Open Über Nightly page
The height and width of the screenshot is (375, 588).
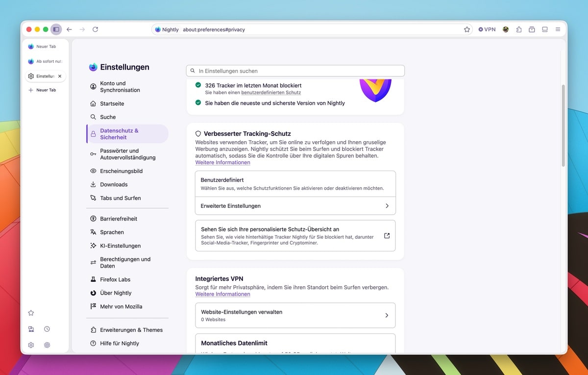127,293
